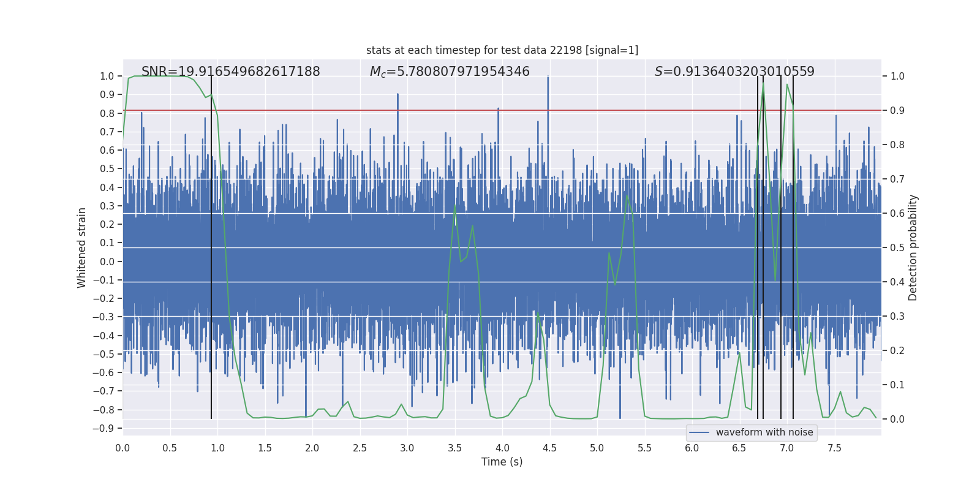Viewport: 980px width, 490px height.
Task: Click the plot title mentioning test data 22198
Action: [x=502, y=50]
